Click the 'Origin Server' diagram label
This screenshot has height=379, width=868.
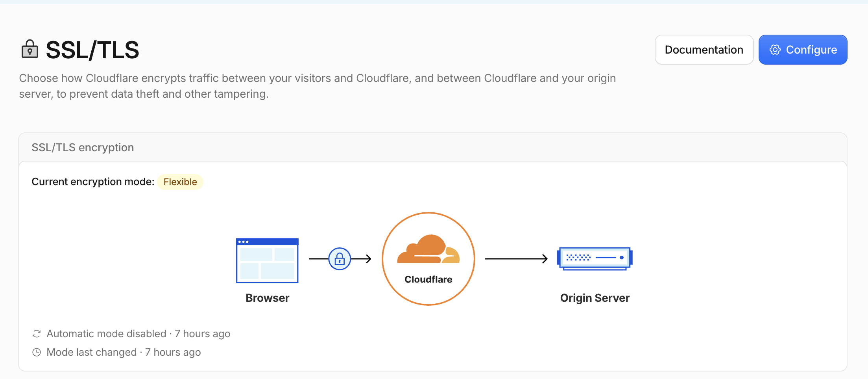(595, 298)
